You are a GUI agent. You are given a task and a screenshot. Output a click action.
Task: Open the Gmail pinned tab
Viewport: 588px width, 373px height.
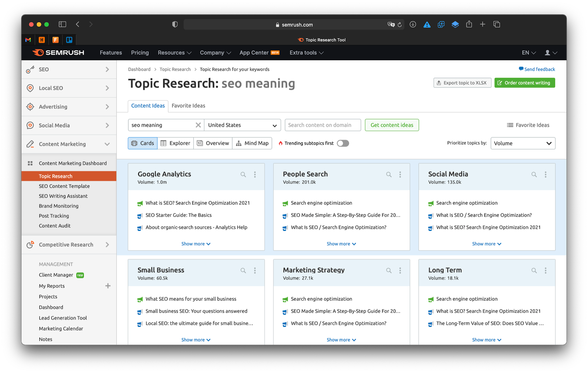tap(28, 40)
